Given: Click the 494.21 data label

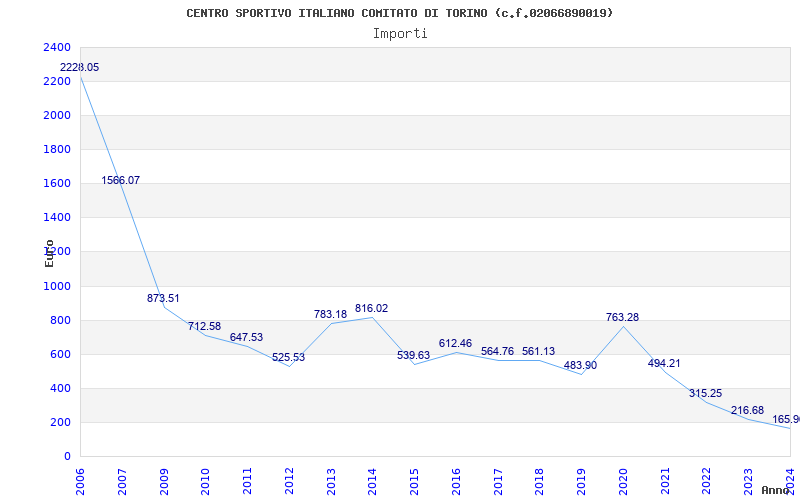Looking at the screenshot, I should point(664,364).
